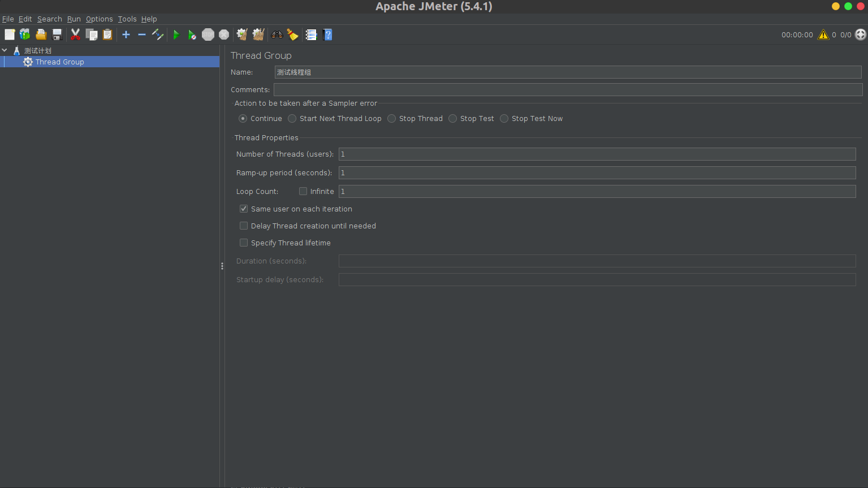Click the Help question mark icon

coord(327,34)
